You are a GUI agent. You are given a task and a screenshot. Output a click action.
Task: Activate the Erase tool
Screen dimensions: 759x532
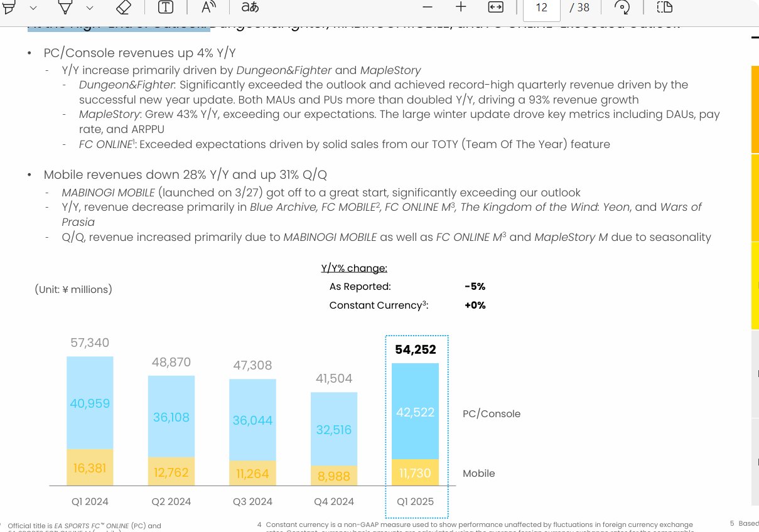coord(124,8)
